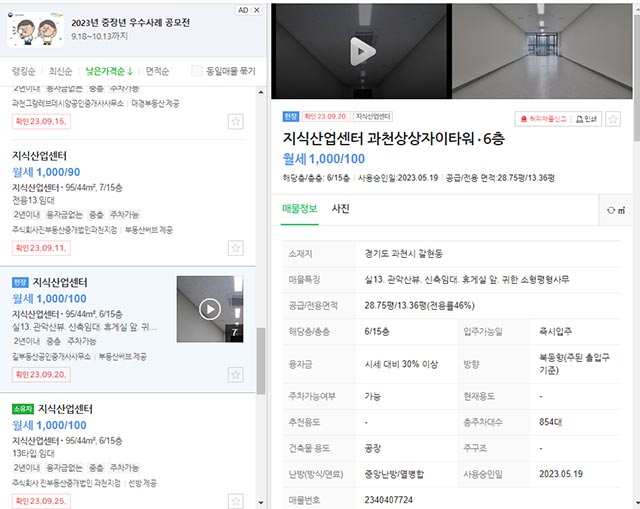Click the title 지식산업센터 과천상상자이타워 · 6층
Image resolution: width=640 pixels, height=509 pixels.
pos(394,139)
